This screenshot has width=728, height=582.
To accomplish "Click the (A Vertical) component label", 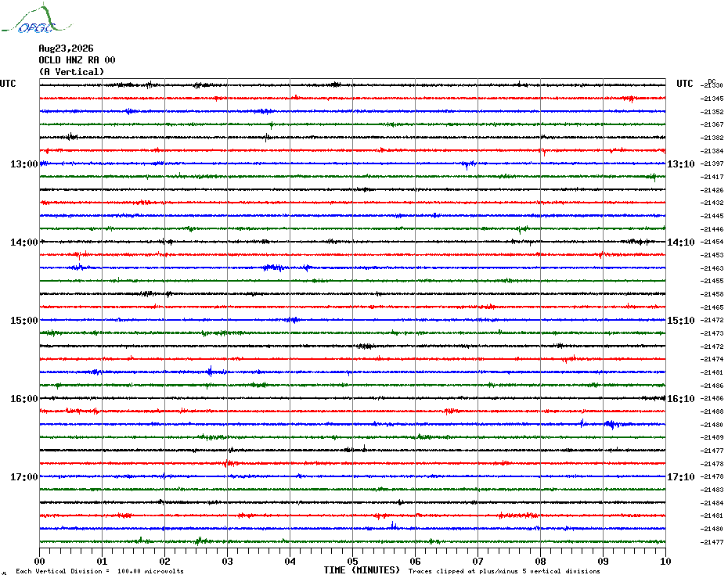I will [71, 72].
